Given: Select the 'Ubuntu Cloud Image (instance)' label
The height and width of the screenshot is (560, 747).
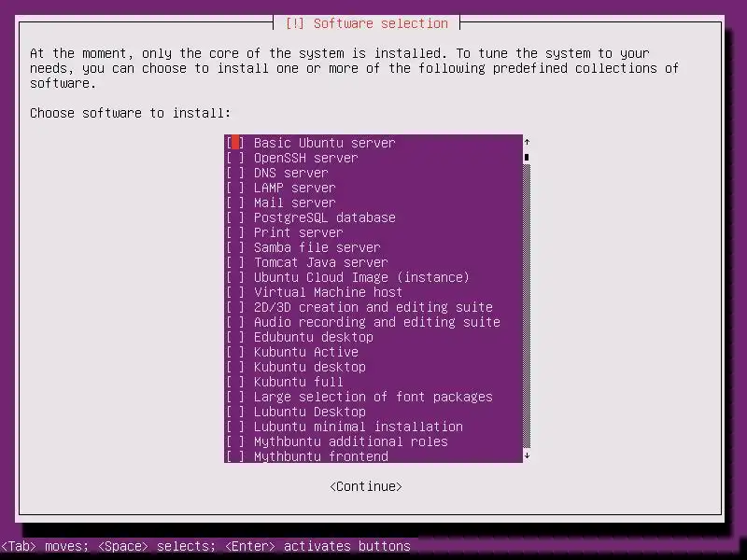Looking at the screenshot, I should coord(361,277).
